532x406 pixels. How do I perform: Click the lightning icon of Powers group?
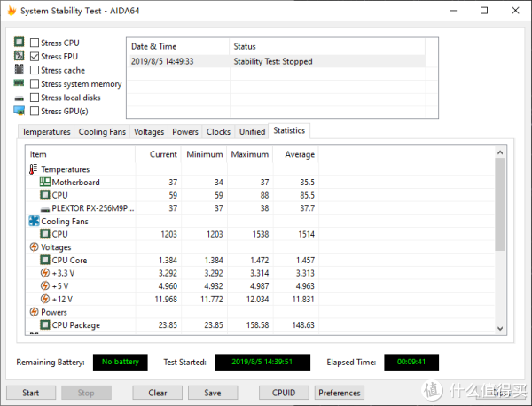coord(34,312)
